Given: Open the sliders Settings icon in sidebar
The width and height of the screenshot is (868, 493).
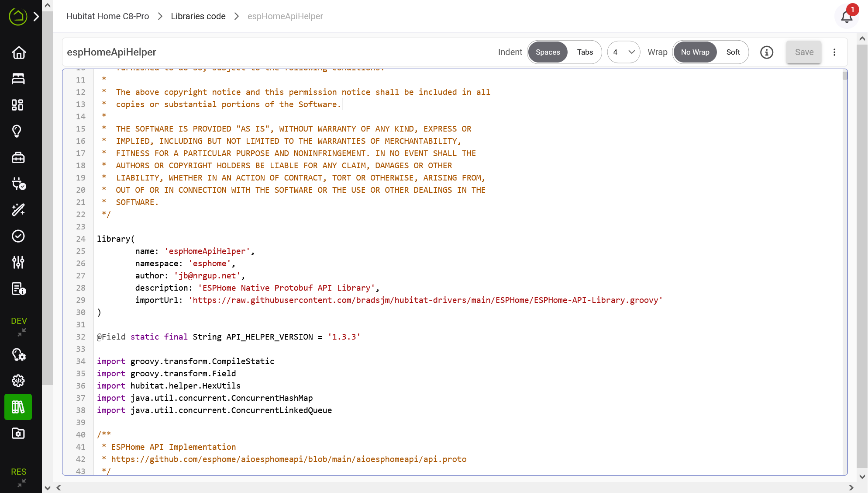Looking at the screenshot, I should [x=18, y=262].
